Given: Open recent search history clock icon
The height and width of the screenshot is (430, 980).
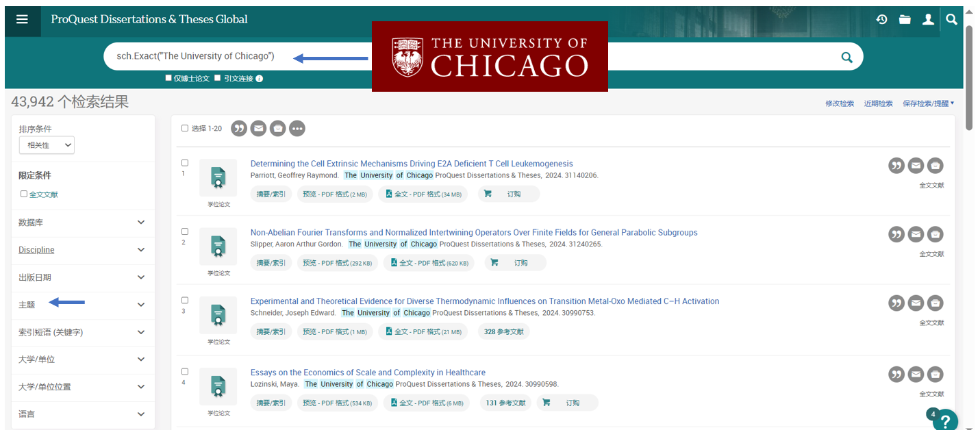Looking at the screenshot, I should 882,19.
